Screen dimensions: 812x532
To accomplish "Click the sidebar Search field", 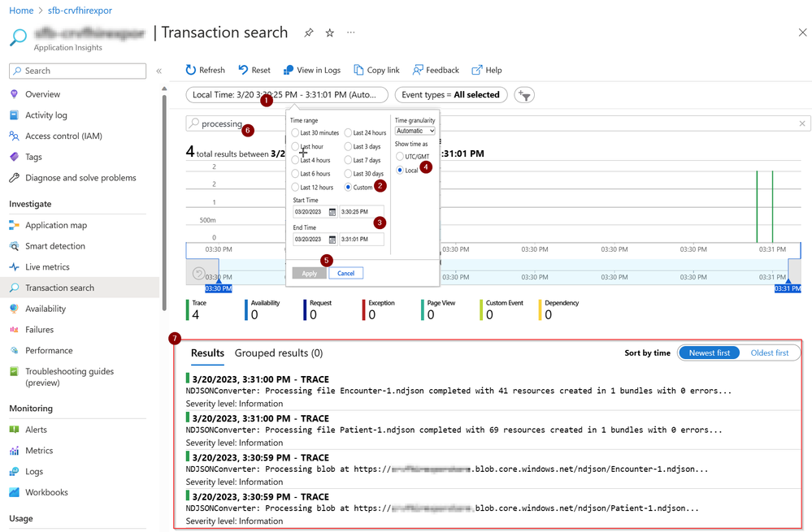I will pos(78,71).
